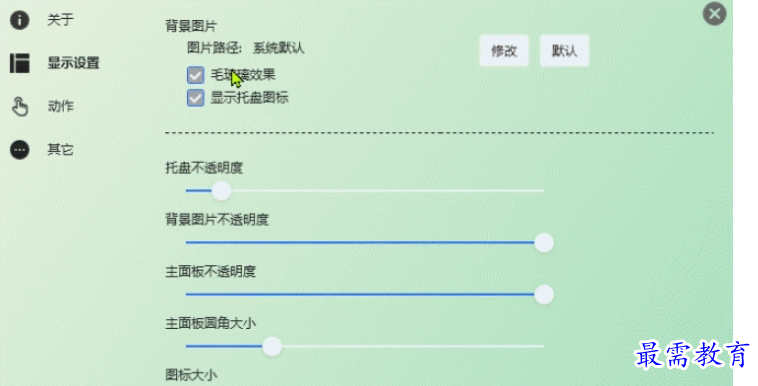Open the 其它 ellipsis icon
Screen dimensions: 758x386
tap(20, 150)
